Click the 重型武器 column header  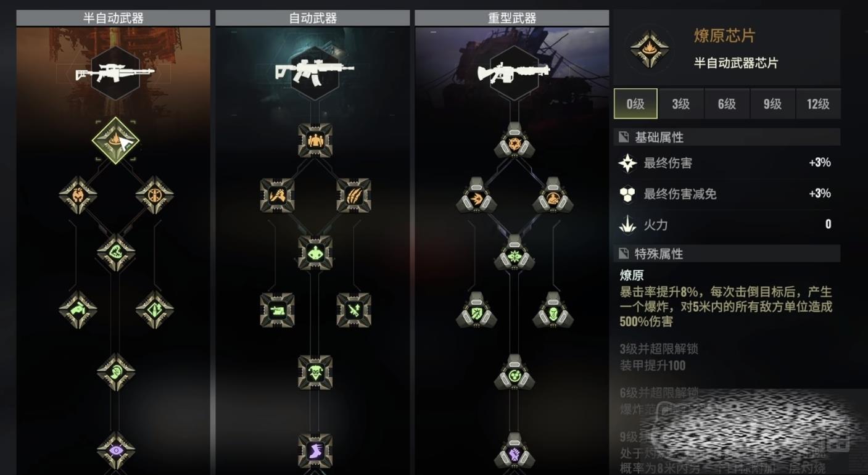click(512, 18)
